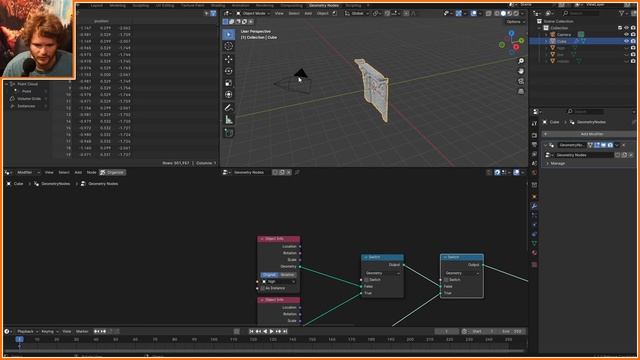640x360 pixels.
Task: Select the Scale tool in viewport toolbar
Action: coord(229,83)
